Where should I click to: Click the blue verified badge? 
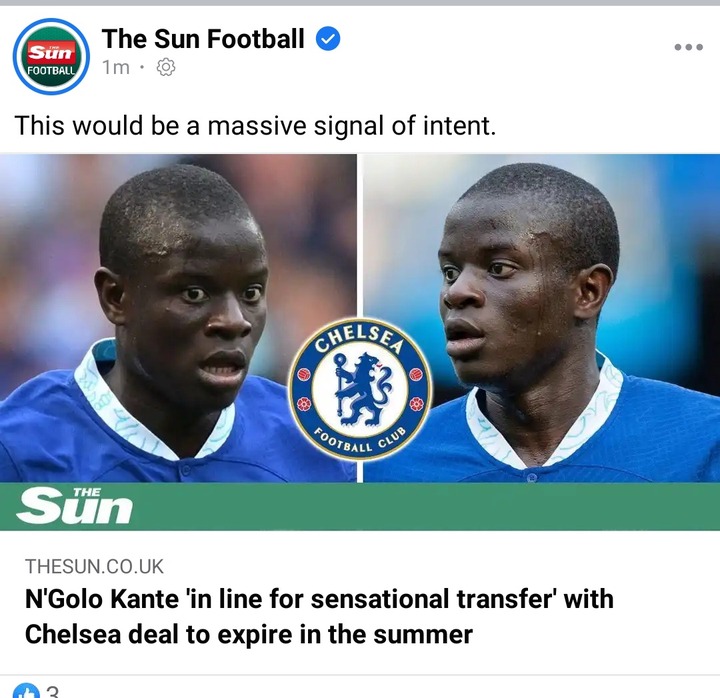pos(328,39)
